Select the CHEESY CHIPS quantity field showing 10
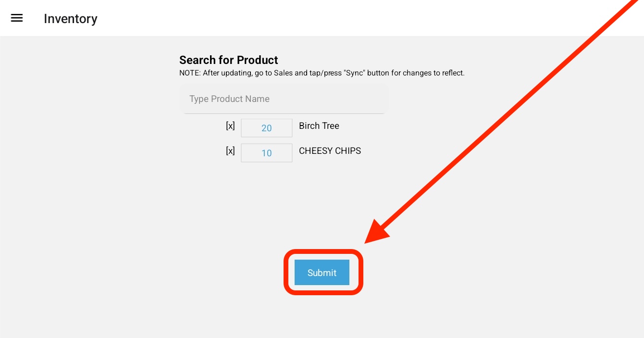Viewport: 644px width, 338px height. click(x=267, y=153)
